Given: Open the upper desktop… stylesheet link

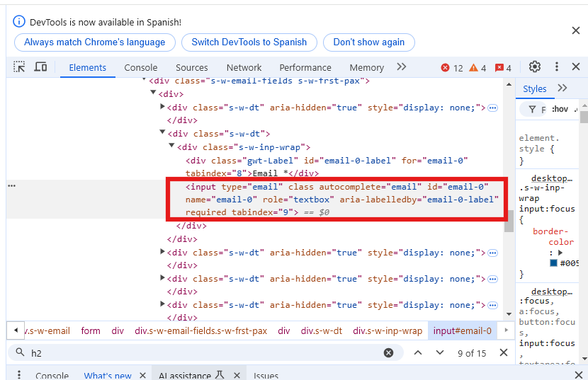Looking at the screenshot, I should [552, 178].
